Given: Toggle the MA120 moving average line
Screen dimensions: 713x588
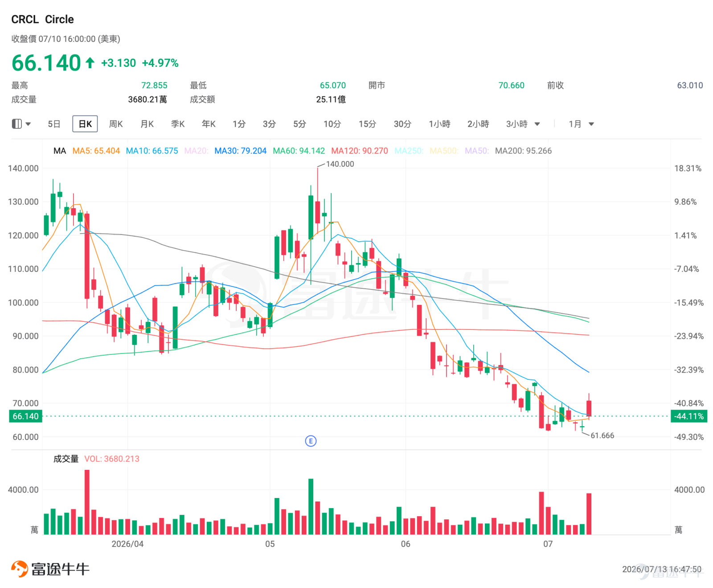Looking at the screenshot, I should pos(360,151).
